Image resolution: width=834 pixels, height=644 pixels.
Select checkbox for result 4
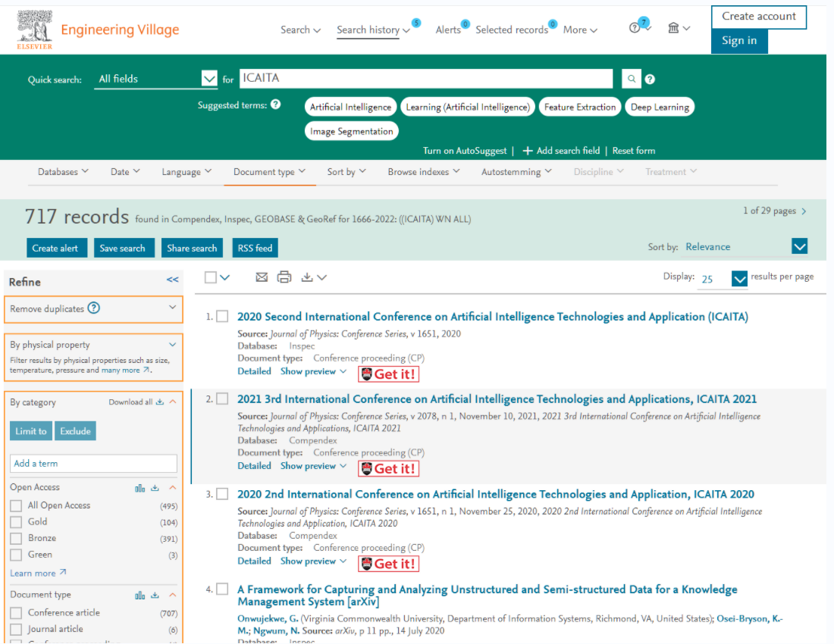coord(222,589)
